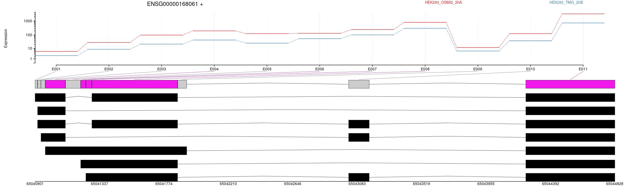Click middle black exon in third transcript row
The image size is (644, 188).
(135, 124)
